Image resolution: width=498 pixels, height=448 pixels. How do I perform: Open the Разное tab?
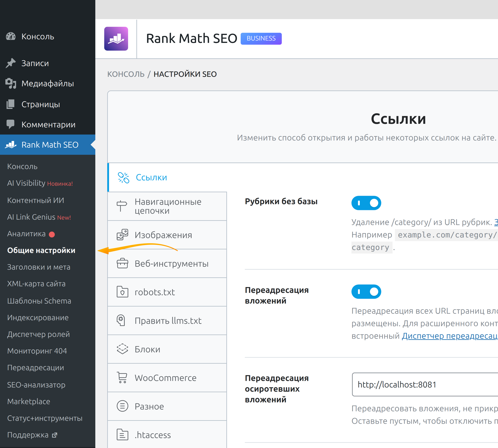tap(167, 406)
